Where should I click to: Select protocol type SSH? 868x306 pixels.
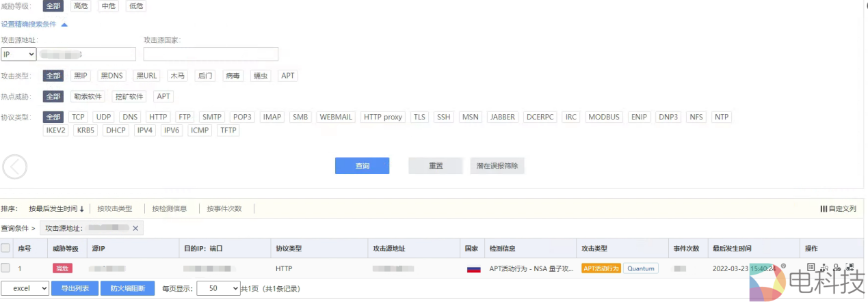tap(443, 117)
